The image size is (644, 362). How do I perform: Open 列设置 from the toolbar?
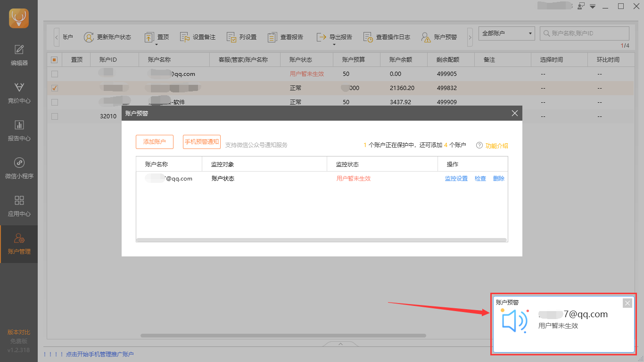pos(231,37)
